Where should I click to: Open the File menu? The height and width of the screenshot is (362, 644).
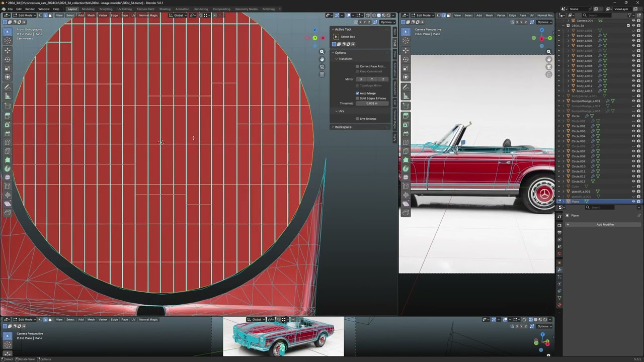10,9
